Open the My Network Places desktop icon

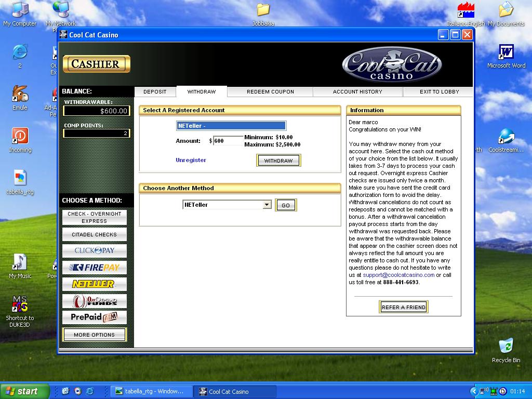point(60,14)
